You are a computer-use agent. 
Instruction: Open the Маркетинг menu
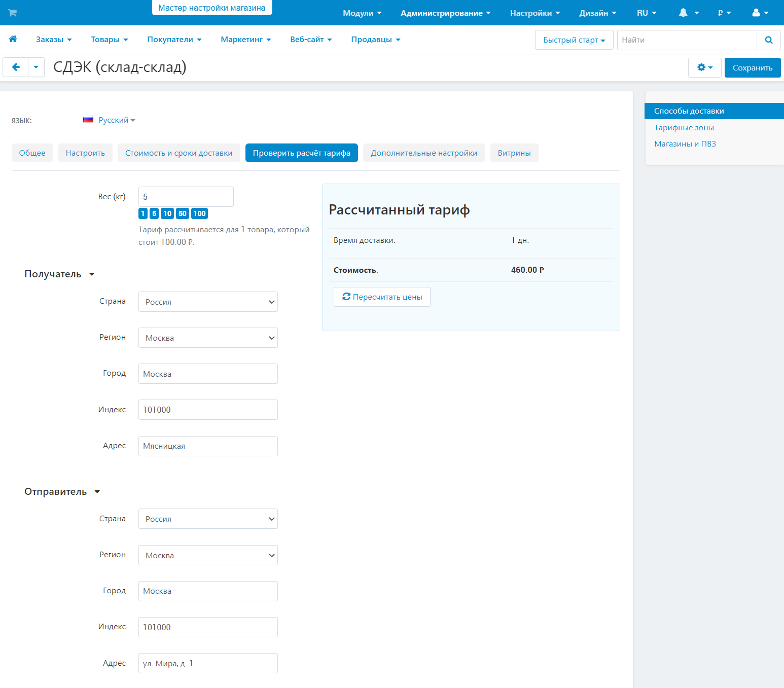(x=245, y=40)
